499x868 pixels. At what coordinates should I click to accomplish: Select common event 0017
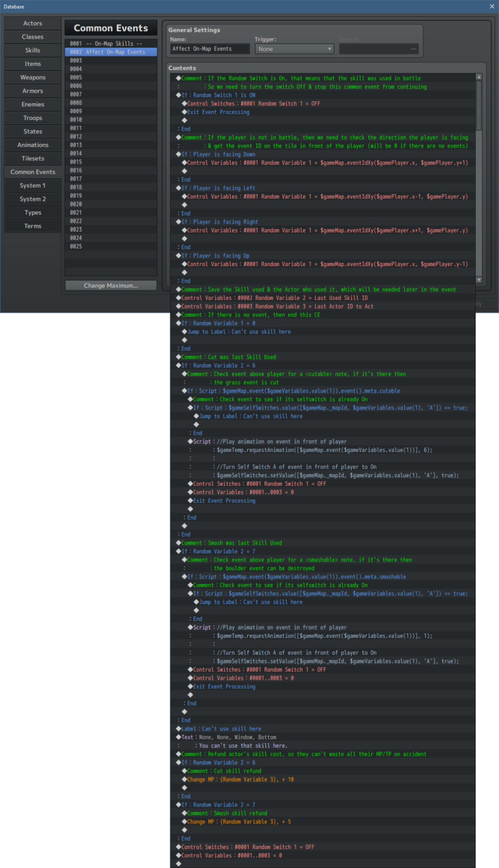[111, 178]
